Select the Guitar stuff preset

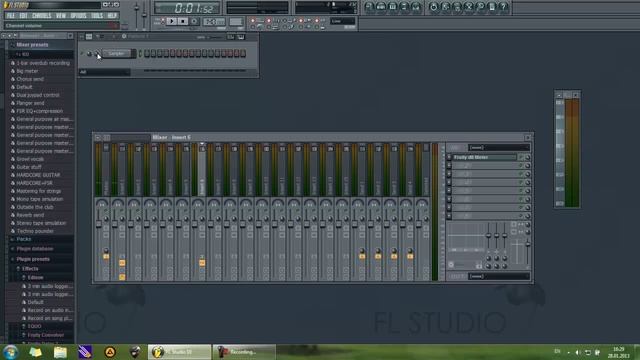point(29,167)
